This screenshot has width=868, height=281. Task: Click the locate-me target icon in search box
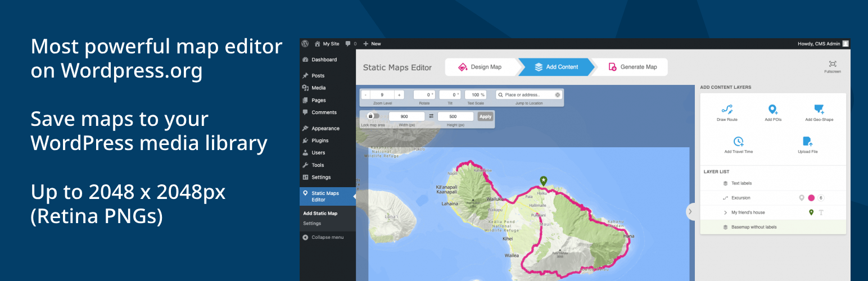558,95
